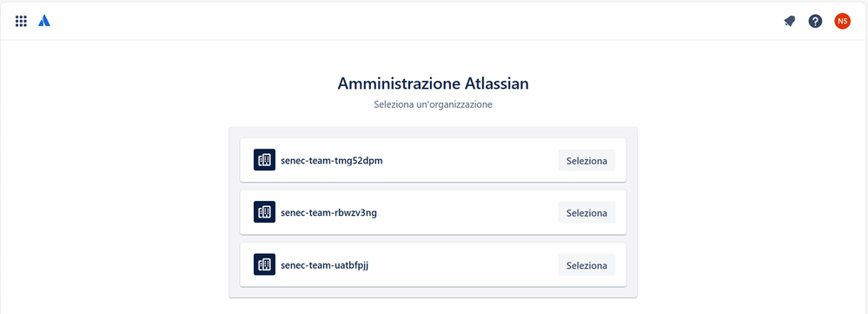
Task: Click Seleziona next to senec-team-uatbfpjj
Action: tap(586, 265)
